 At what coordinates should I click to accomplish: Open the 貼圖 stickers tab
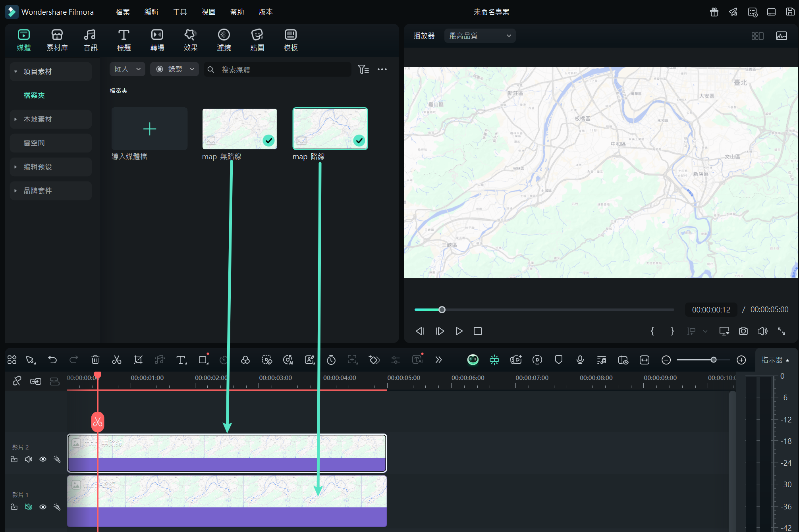[x=257, y=40]
